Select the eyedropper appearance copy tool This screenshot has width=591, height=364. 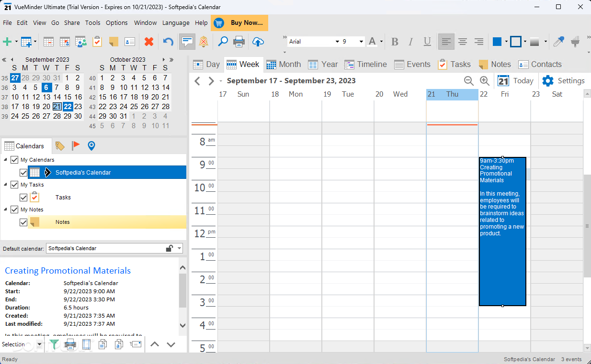click(558, 42)
